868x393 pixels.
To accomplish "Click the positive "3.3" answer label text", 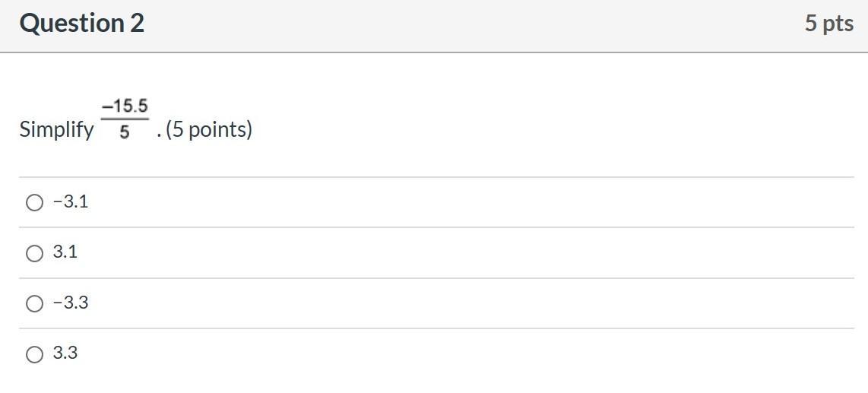I will click(x=65, y=353).
